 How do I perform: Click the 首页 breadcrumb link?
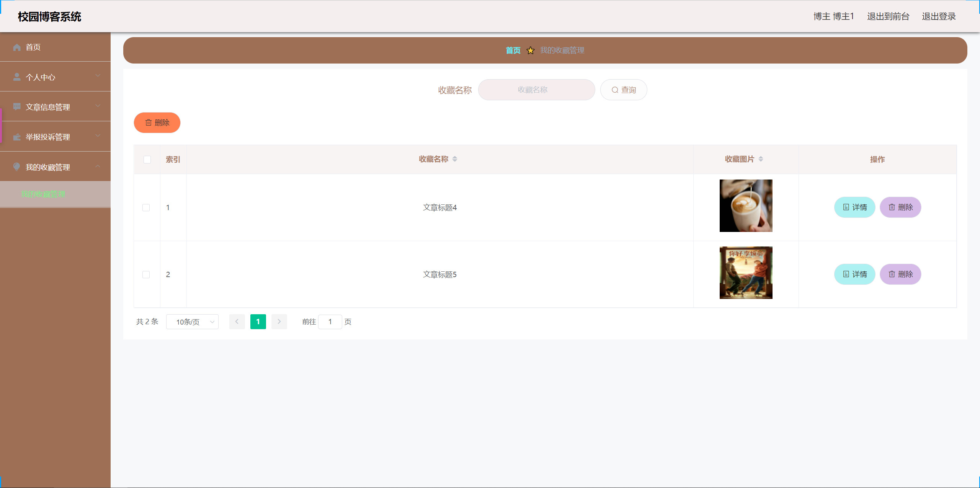pos(513,50)
